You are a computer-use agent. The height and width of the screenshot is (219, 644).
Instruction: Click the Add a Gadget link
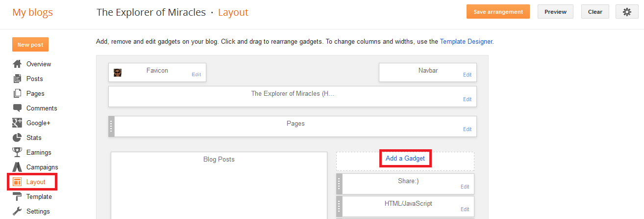[405, 158]
